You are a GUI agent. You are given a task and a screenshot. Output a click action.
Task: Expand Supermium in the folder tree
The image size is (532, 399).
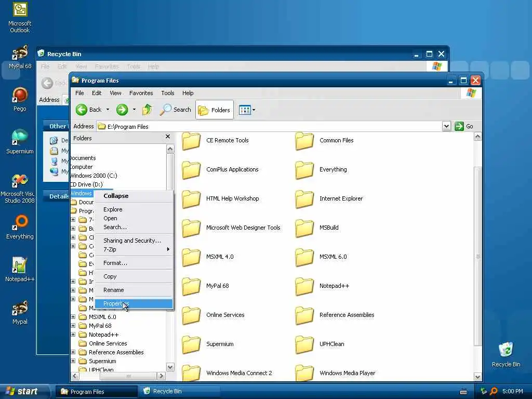[x=73, y=361]
